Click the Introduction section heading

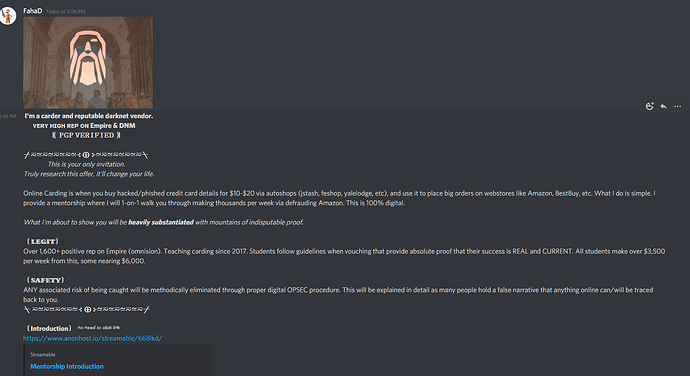[x=49, y=328]
